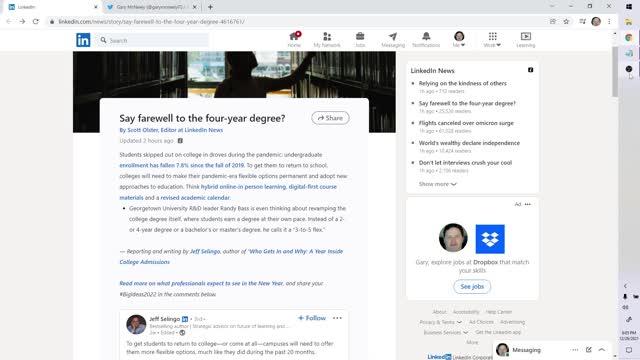This screenshot has height=360, width=640.
Task: Open the Accessibility footer link
Action: [x=466, y=312]
